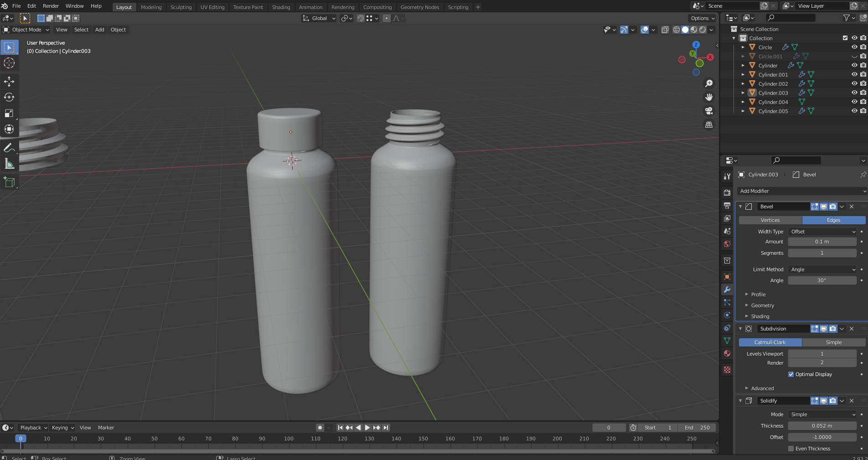Open the Output properties tab
Image resolution: width=868 pixels, height=460 pixels.
[x=727, y=206]
